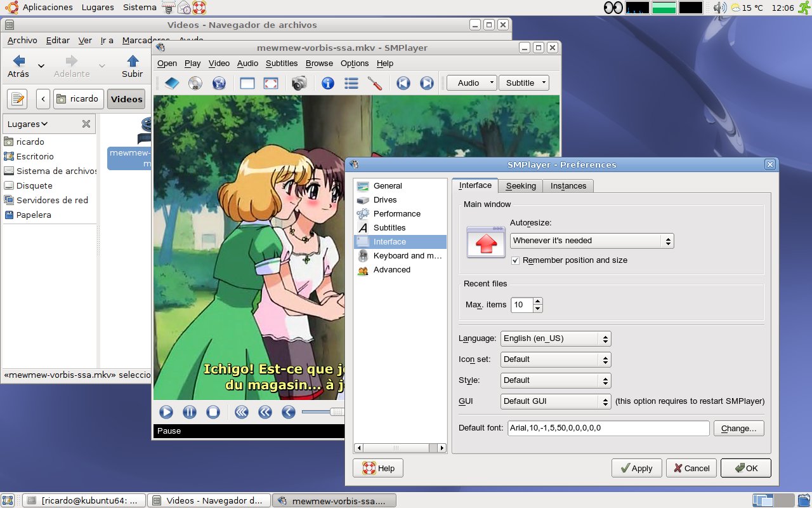Image resolution: width=812 pixels, height=508 pixels.
Task: Click sidebar list horizontal scrollbar
Action: click(400, 448)
